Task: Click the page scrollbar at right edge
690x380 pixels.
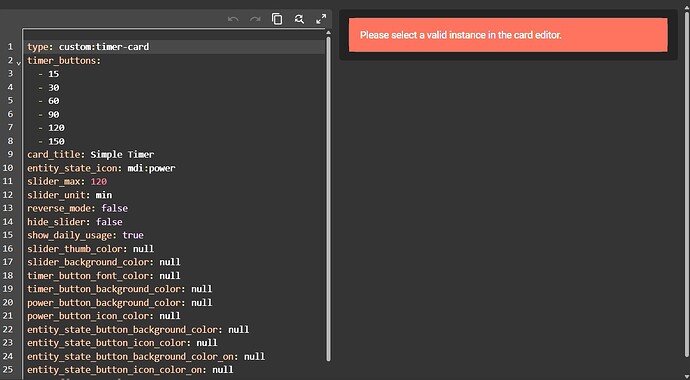Action: point(687,185)
